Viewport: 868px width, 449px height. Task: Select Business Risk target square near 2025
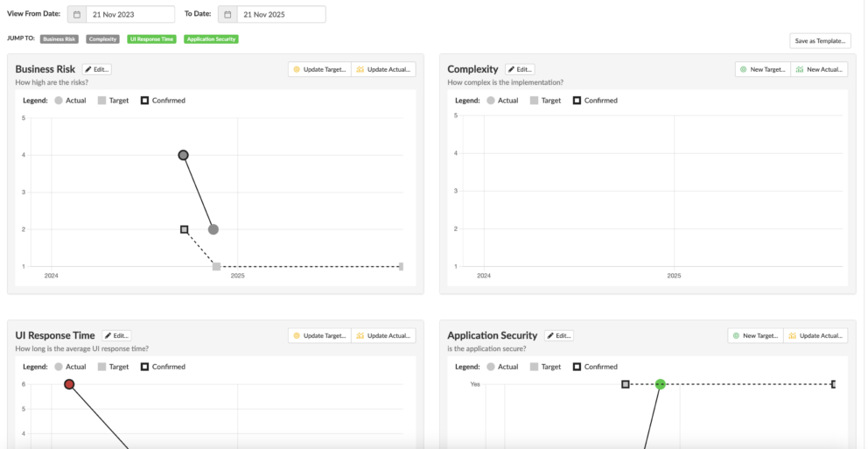tap(216, 266)
